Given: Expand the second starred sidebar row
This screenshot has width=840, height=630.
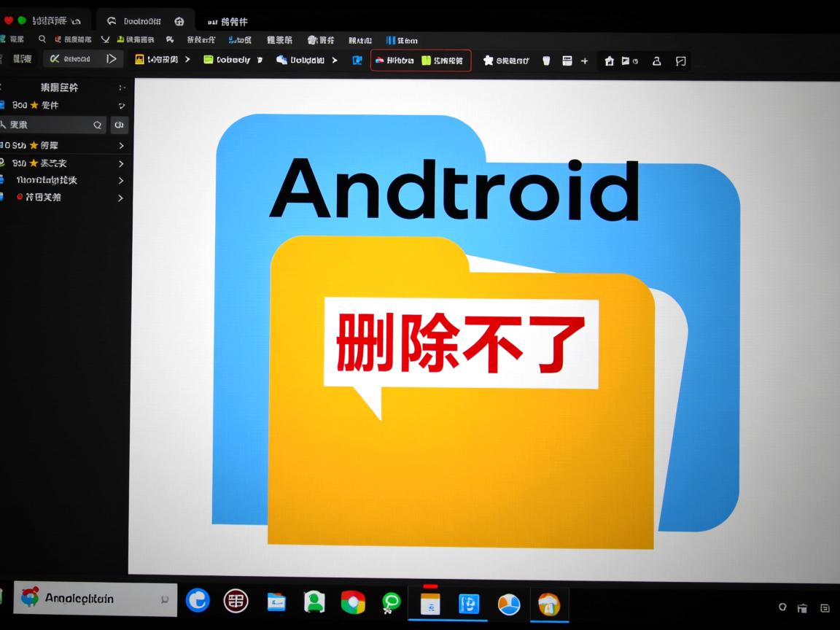Looking at the screenshot, I should click(121, 145).
